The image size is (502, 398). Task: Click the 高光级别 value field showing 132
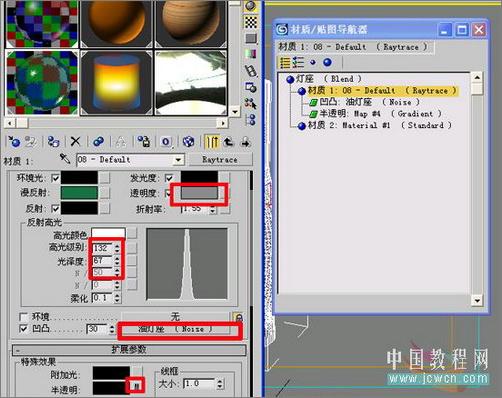coord(103,248)
